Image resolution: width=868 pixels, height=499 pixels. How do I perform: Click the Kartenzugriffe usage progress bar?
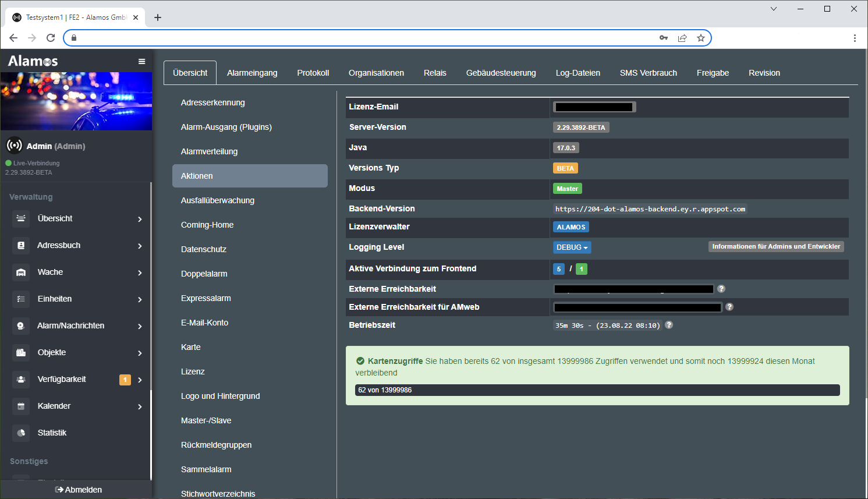[597, 390]
